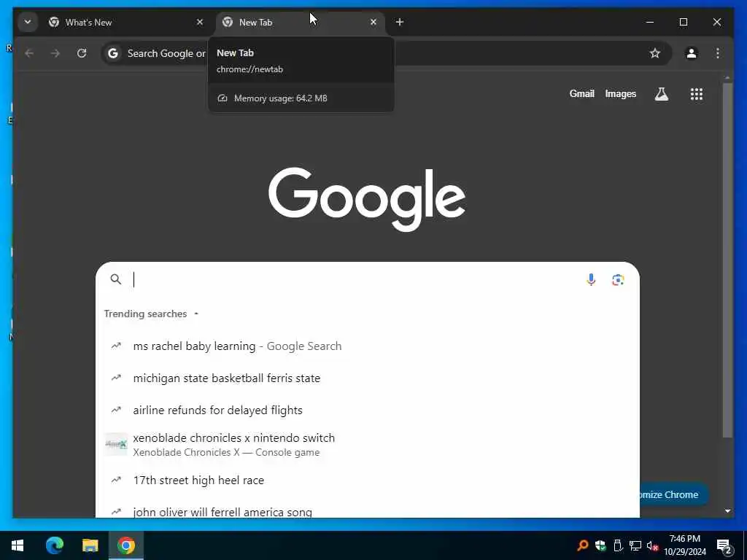Click the magnifier icon in search box
Screen dimensions: 747x560
click(116, 279)
